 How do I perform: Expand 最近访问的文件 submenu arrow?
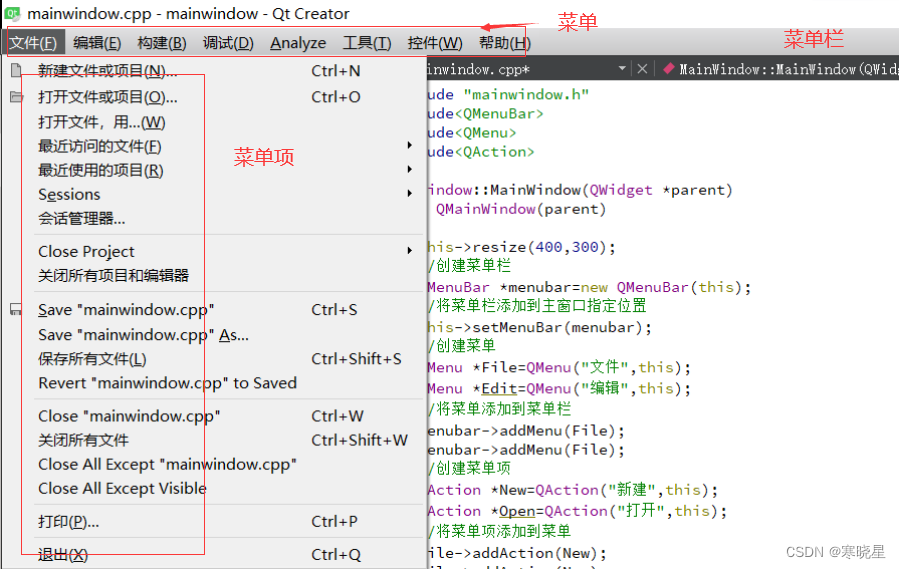click(x=409, y=145)
